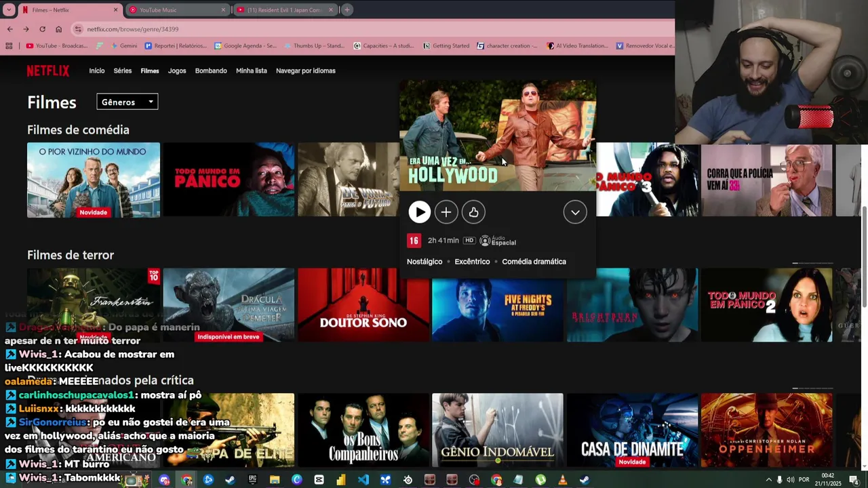Close the YouTube Music tab
Screen dimensions: 868x488
pos(223,9)
